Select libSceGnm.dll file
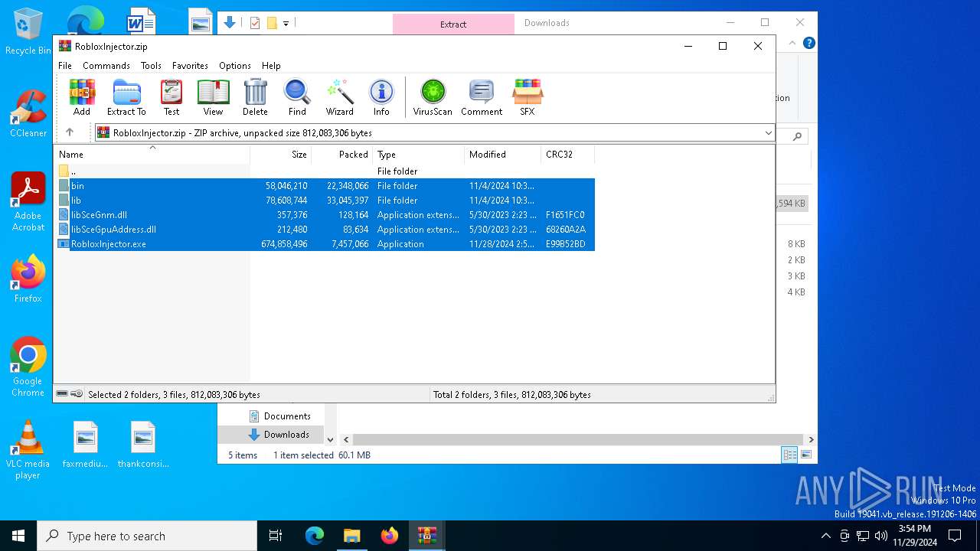 [325, 215]
